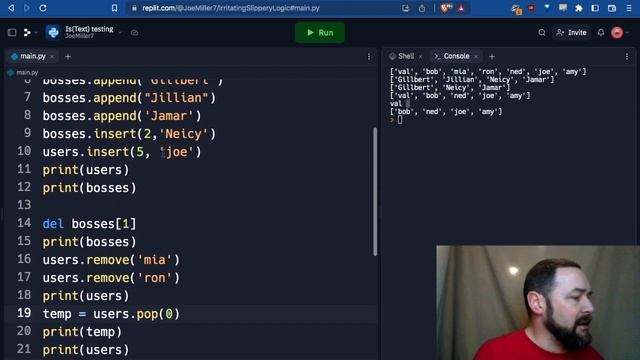Click the Python repl logo icon
The image size is (640, 360).
53,32
